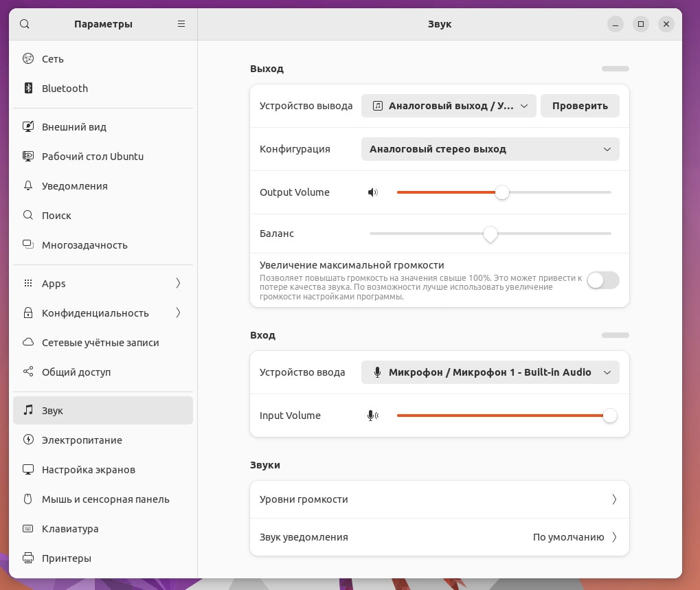Open the Поиск settings page
Screen dimensions: 700x590
tap(103, 215)
